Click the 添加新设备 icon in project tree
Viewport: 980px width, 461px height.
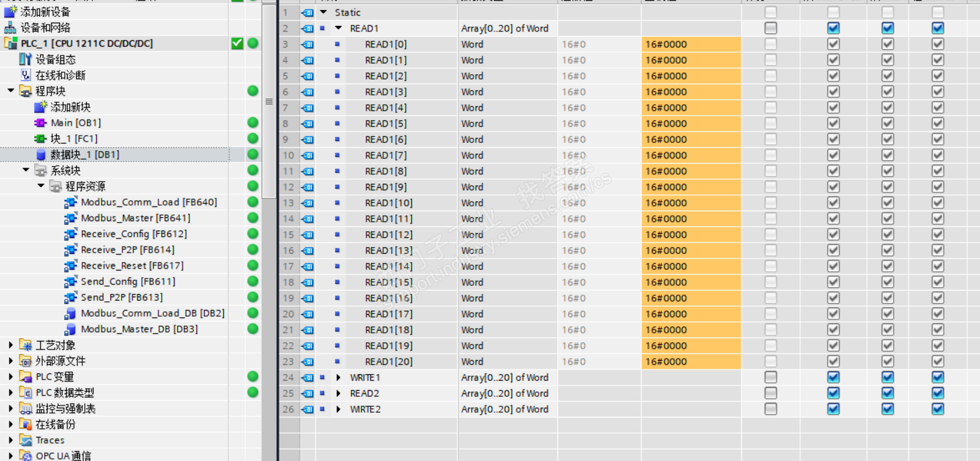pos(10,11)
